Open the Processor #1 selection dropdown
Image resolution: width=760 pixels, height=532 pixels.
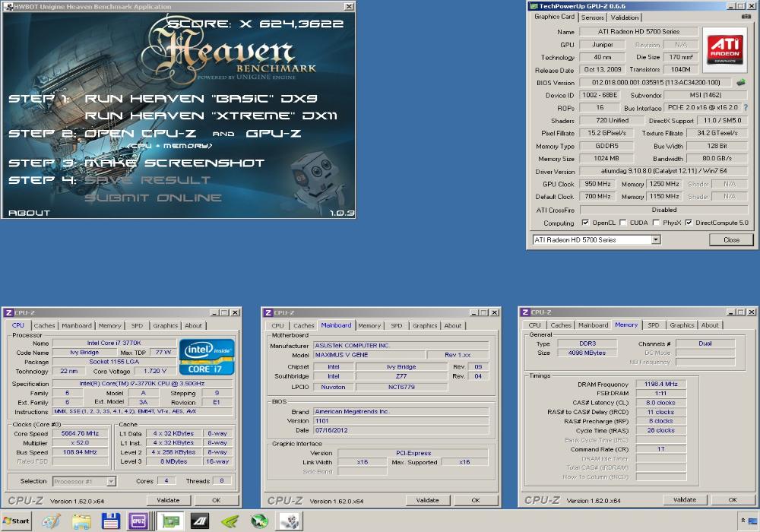pyautogui.click(x=111, y=481)
